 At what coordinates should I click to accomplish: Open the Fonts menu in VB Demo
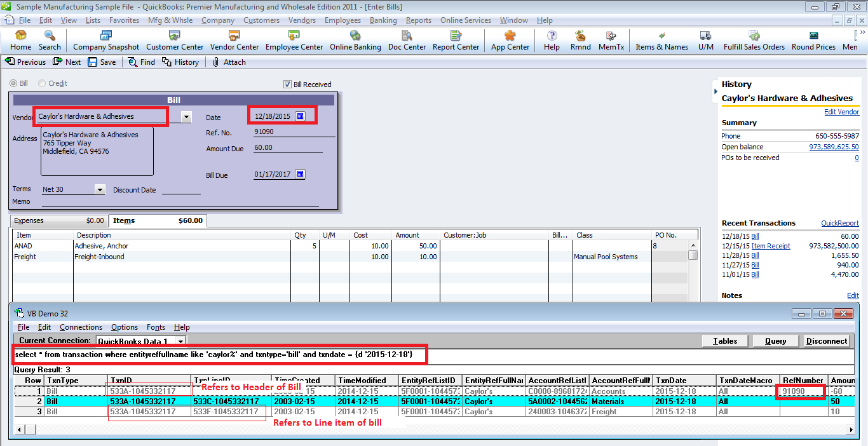pos(156,327)
